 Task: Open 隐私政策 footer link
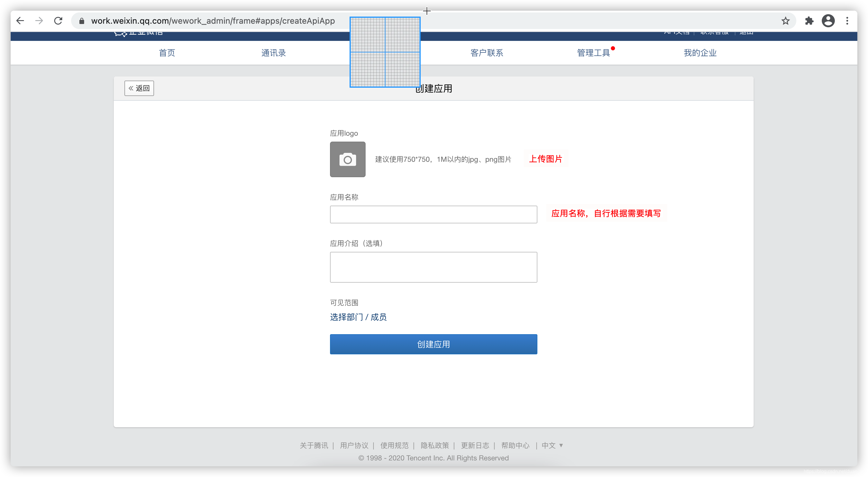point(435,445)
